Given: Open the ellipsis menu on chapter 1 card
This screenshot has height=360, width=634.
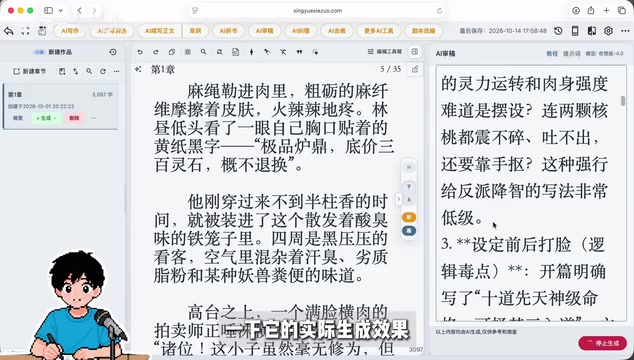Looking at the screenshot, I should click(93, 118).
